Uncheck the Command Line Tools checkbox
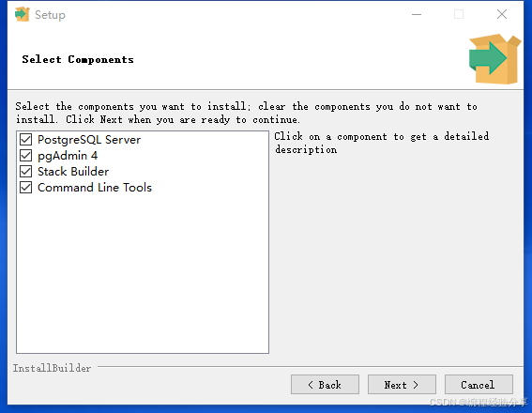The image size is (532, 413). pyautogui.click(x=25, y=188)
